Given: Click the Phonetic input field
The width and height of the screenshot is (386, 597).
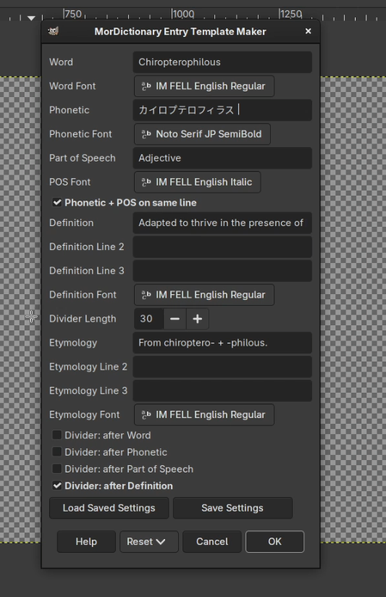Looking at the screenshot, I should coord(222,110).
